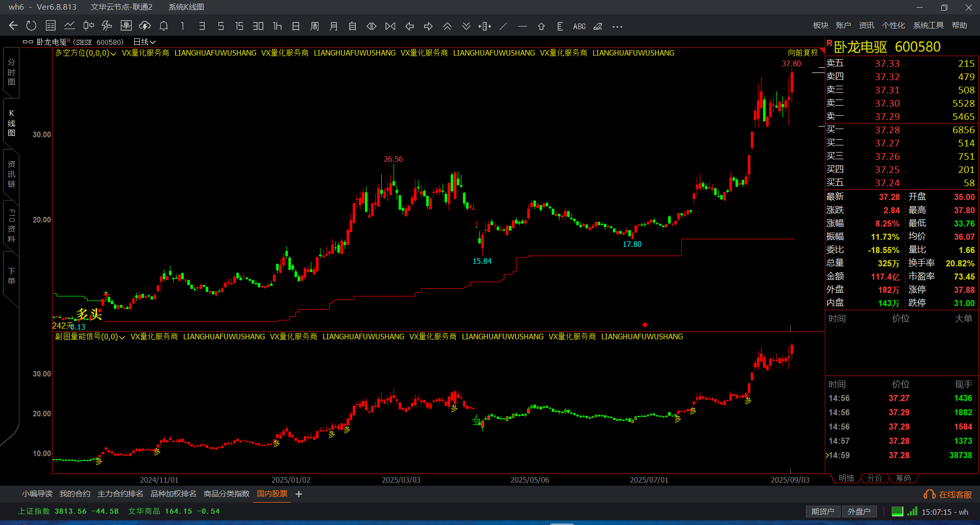Switch to the 1-hour period
Viewport: 980px width, 525px height.
pyautogui.click(x=277, y=26)
